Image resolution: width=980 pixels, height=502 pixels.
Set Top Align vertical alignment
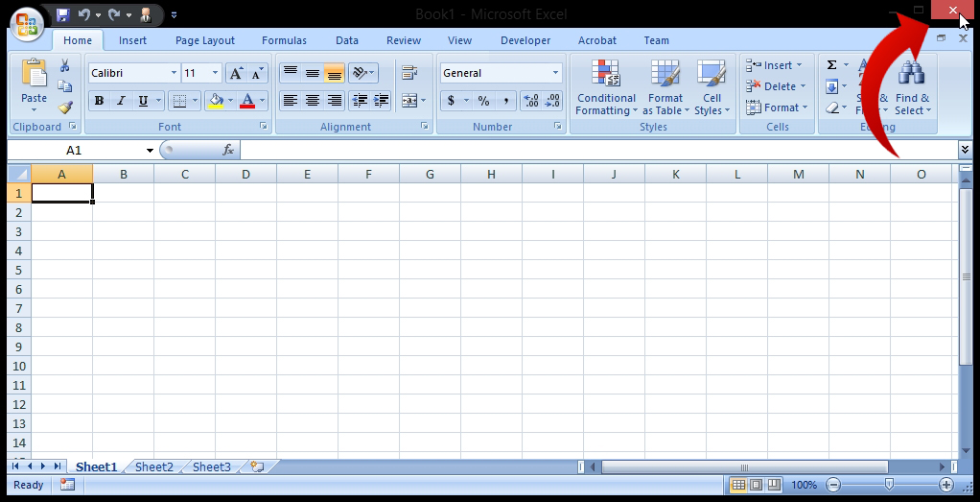point(290,73)
